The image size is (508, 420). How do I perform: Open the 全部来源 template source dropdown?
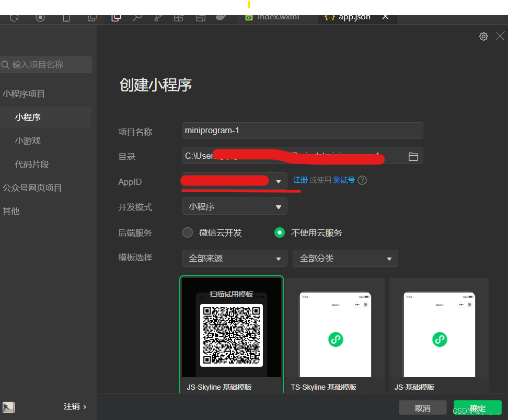(x=235, y=259)
